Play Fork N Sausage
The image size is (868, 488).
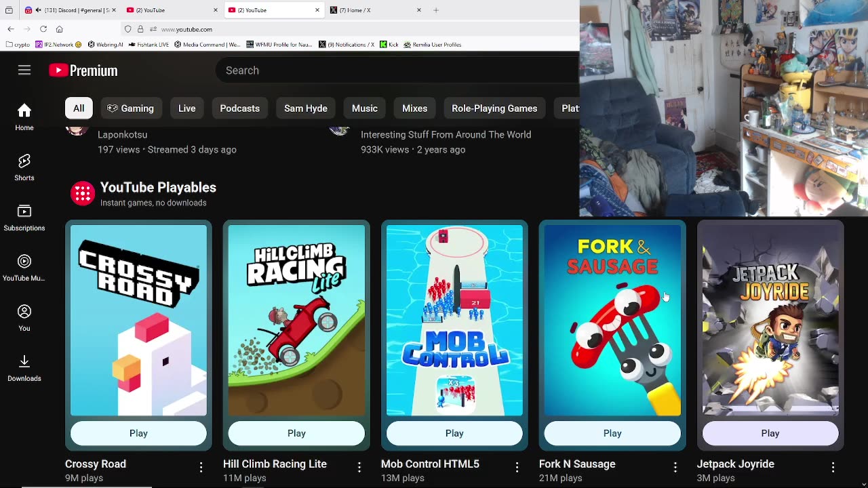tap(612, 433)
